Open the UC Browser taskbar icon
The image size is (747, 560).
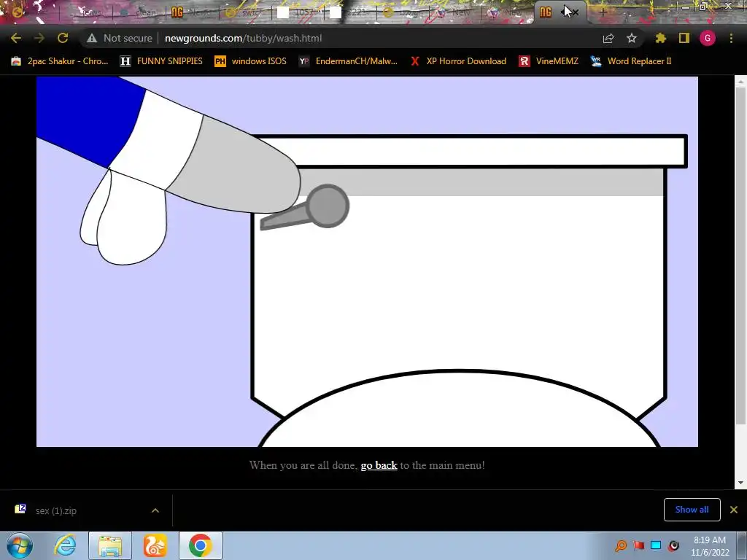click(155, 545)
